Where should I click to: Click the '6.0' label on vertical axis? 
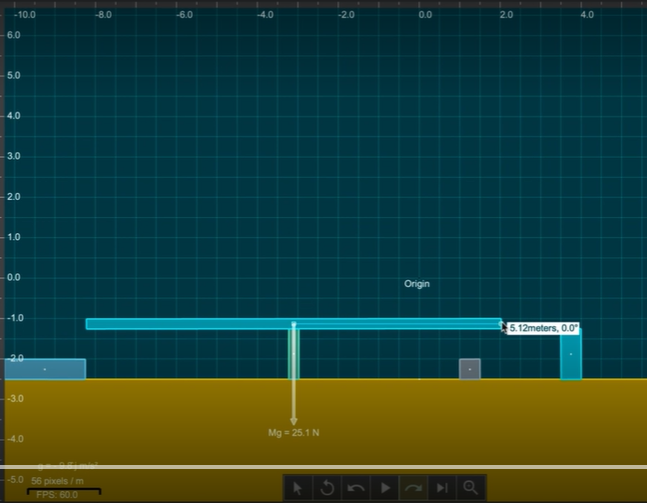tap(14, 35)
